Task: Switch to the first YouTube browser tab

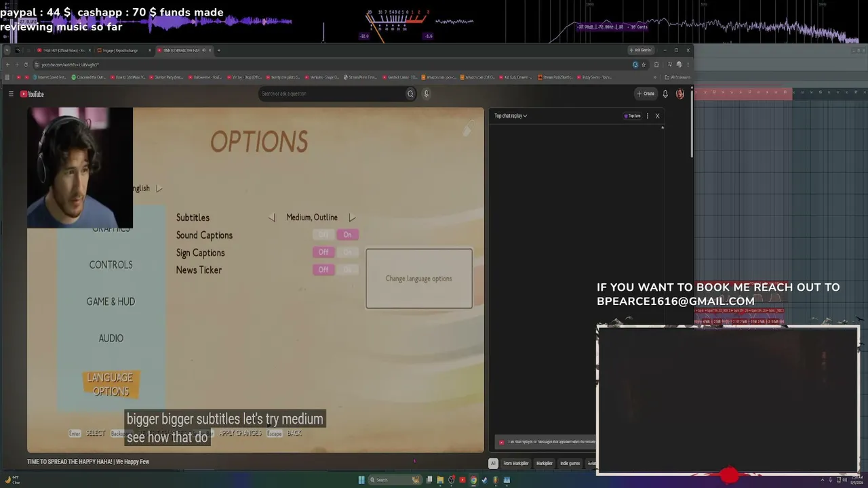Action: coord(64,50)
